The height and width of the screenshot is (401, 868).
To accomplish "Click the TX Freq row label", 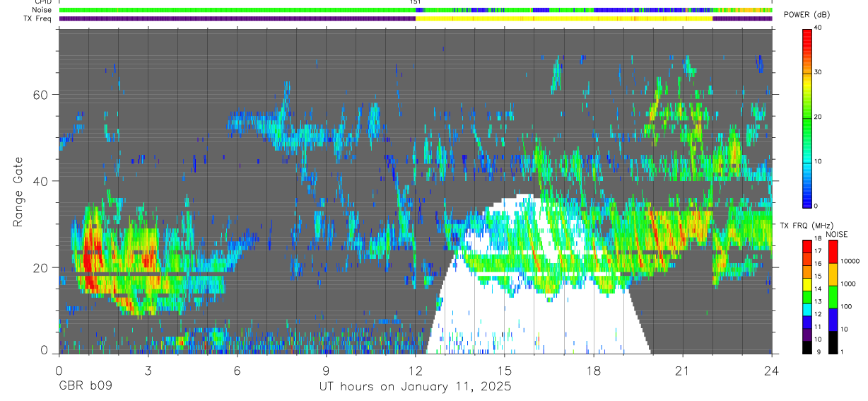I will [x=37, y=18].
